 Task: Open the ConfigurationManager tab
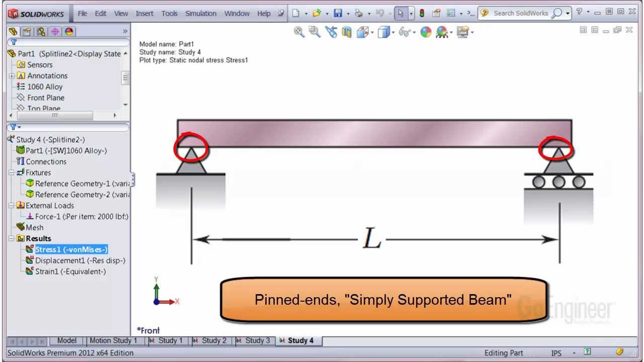coord(41,31)
